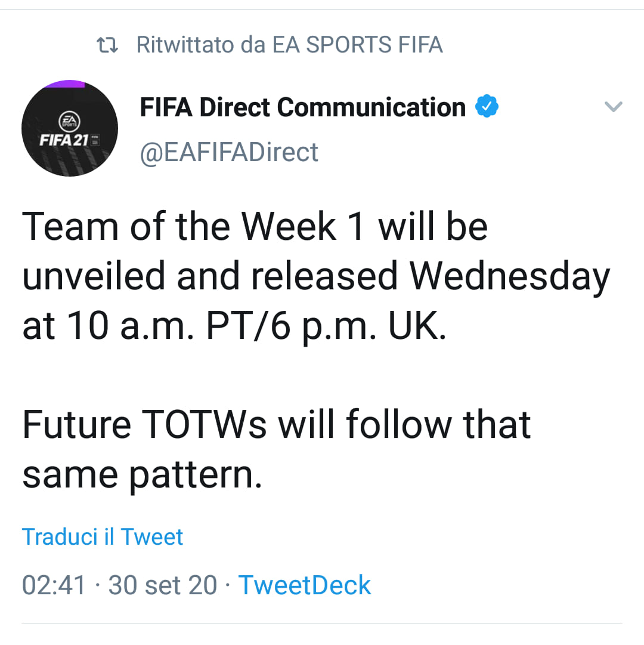Translate tweet via 'Traduci il Tweet'

[103, 537]
